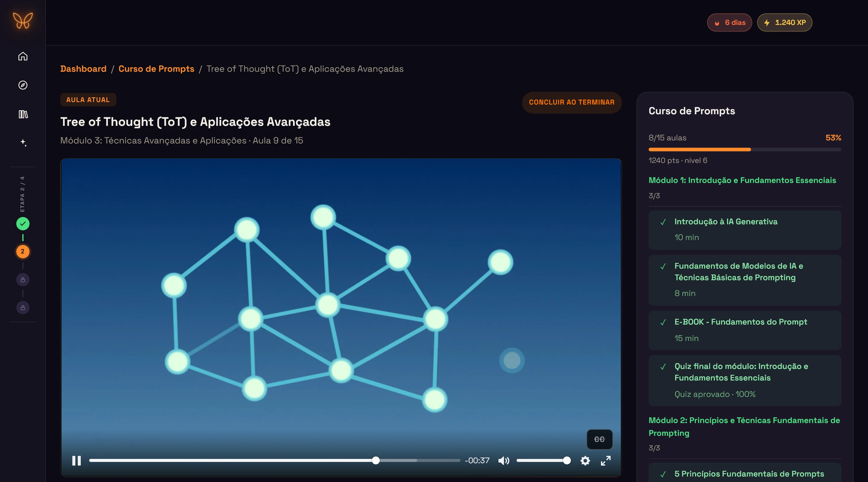Click the Concluir ao Terminar button
The image size is (868, 482).
[x=572, y=102]
